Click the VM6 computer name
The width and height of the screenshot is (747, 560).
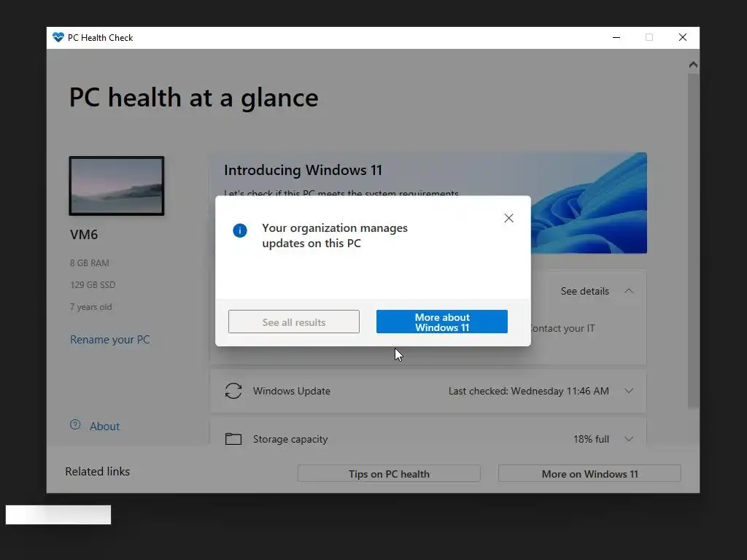coord(84,234)
